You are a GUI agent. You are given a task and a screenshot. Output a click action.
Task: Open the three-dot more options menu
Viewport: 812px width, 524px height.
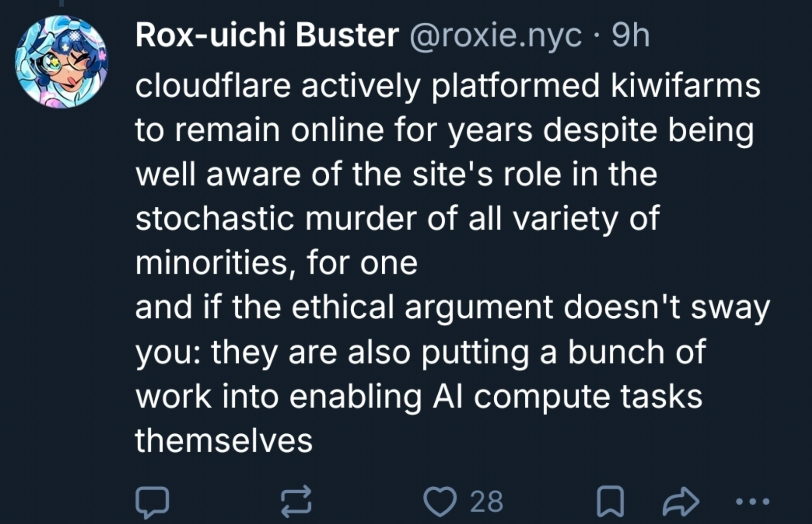coord(752,502)
